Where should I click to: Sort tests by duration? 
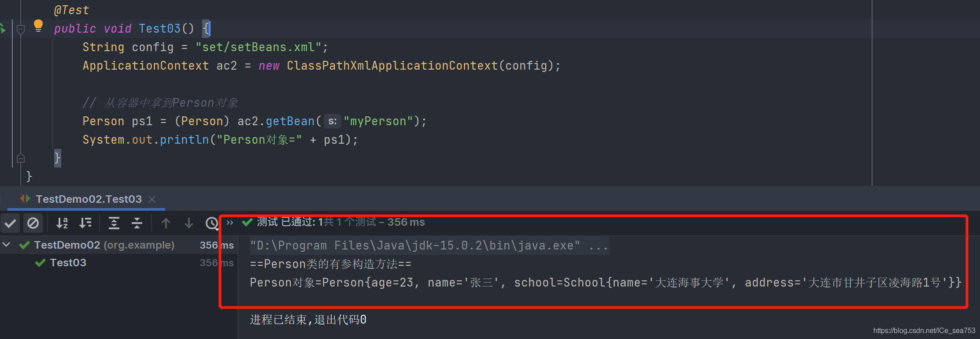(85, 224)
